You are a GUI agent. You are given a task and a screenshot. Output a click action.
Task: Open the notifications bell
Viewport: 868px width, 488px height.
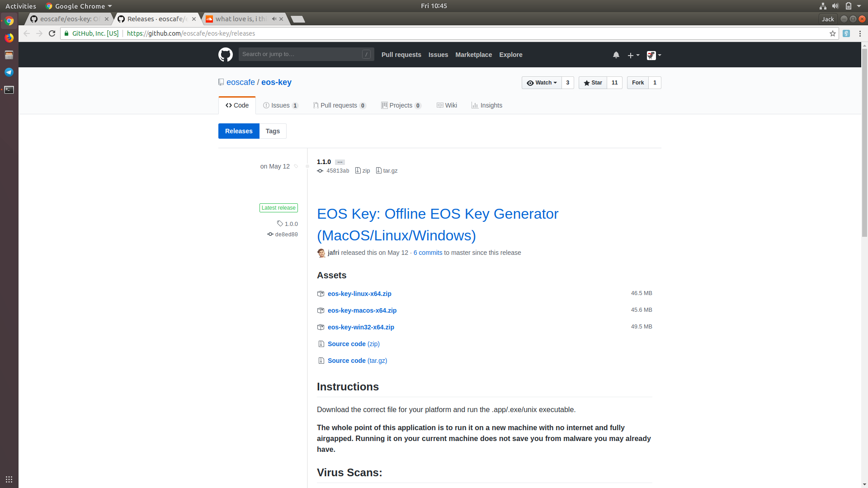[616, 55]
